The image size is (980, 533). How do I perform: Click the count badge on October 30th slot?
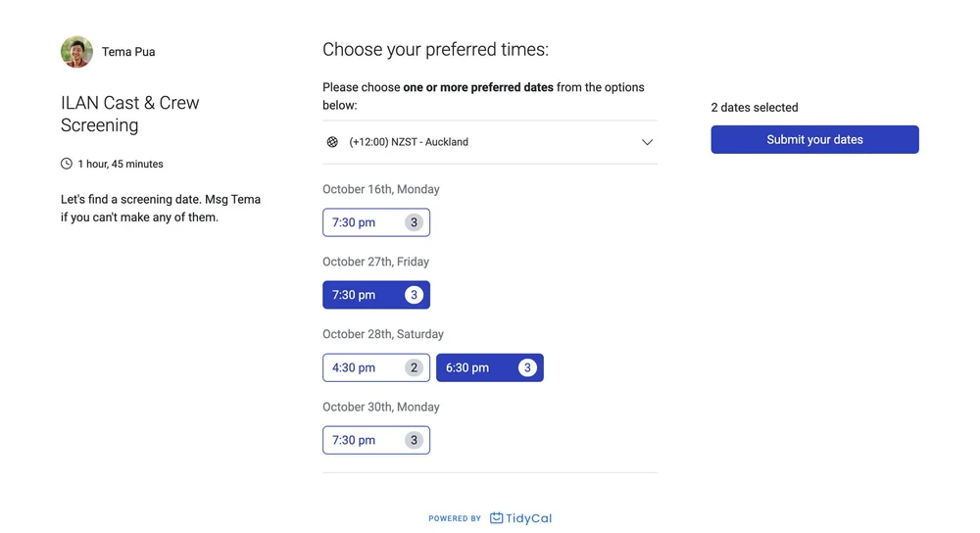coord(414,440)
